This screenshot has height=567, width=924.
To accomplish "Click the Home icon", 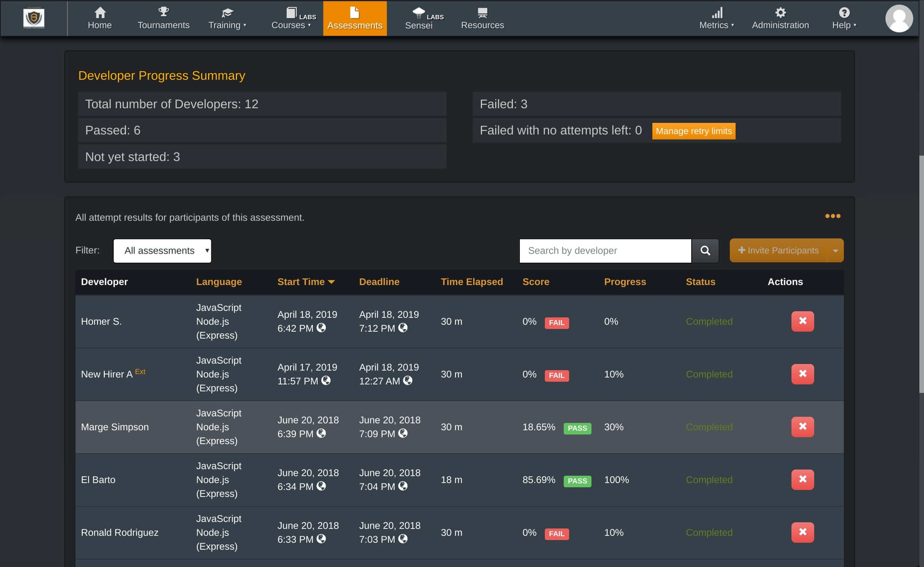I will pos(100,12).
